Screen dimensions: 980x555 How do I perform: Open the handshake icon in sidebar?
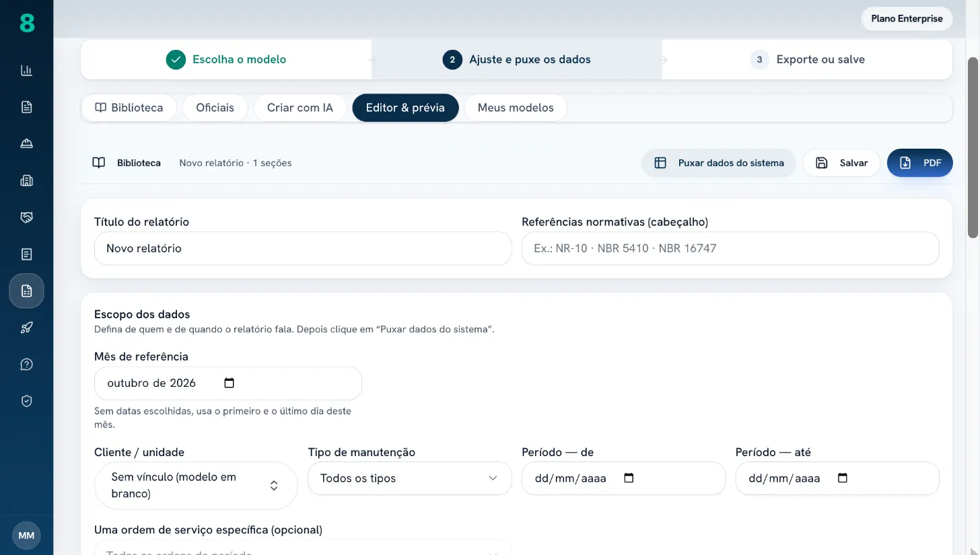pos(26,217)
